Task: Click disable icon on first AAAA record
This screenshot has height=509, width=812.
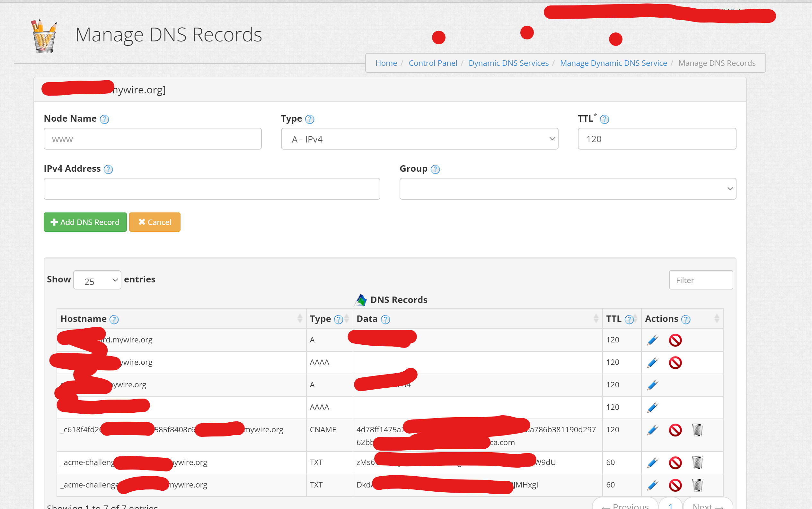Action: tap(675, 363)
